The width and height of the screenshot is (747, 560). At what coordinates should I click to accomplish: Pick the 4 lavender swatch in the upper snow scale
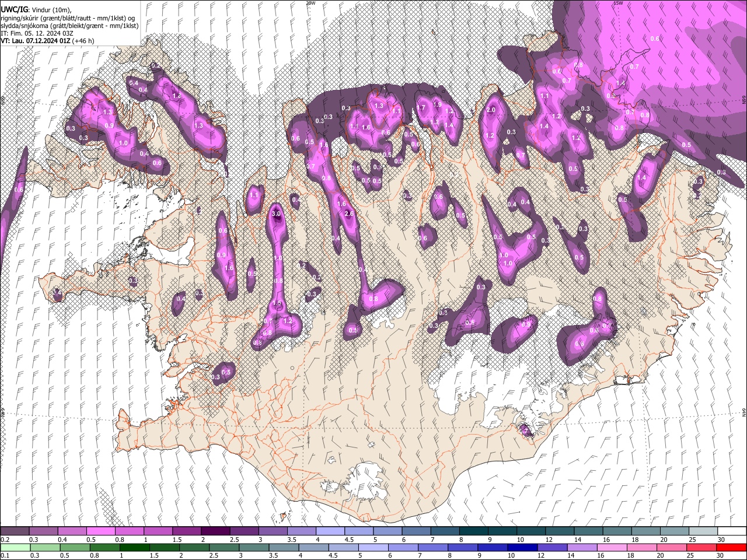click(330, 531)
